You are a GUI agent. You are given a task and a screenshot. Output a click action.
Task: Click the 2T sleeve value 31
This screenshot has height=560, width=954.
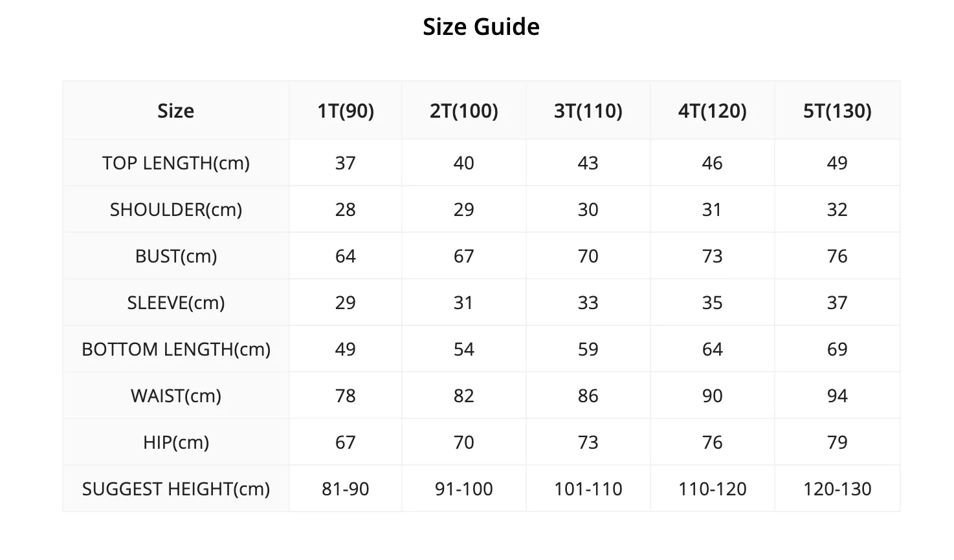tap(464, 303)
